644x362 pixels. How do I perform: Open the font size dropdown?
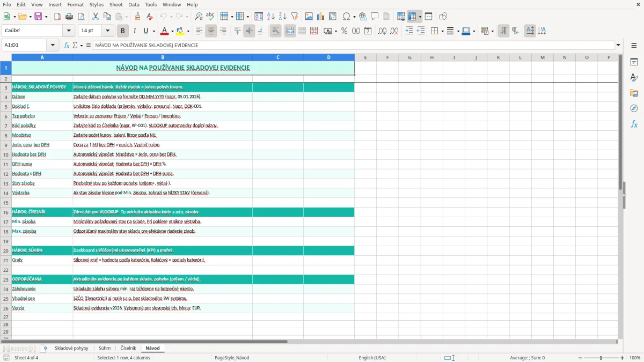point(108,31)
